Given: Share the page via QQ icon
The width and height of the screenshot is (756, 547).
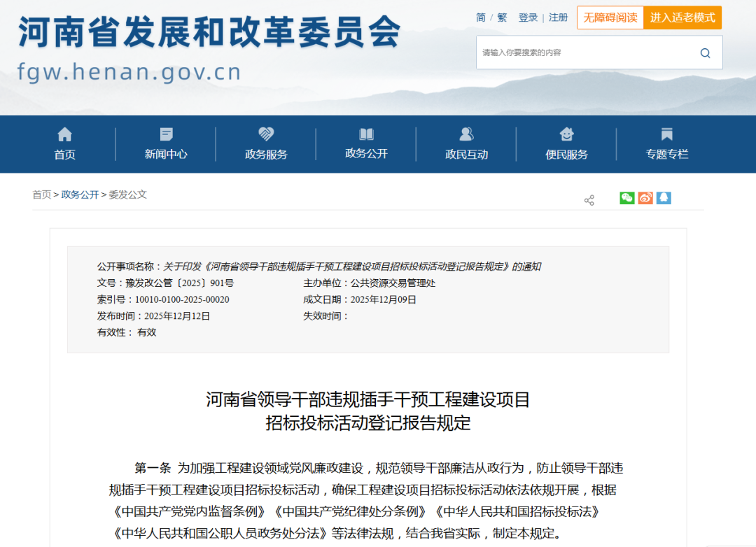Looking at the screenshot, I should [x=664, y=198].
